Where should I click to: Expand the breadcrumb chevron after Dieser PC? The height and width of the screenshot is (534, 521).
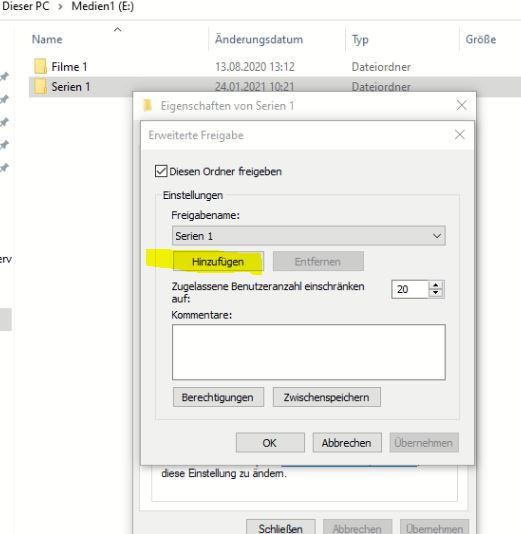coord(60,7)
